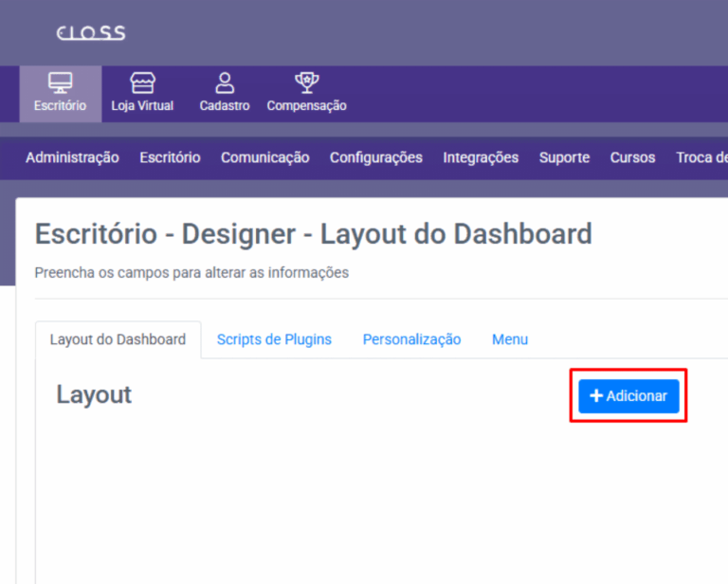
Task: Select the Cursos menu item
Action: click(x=632, y=157)
